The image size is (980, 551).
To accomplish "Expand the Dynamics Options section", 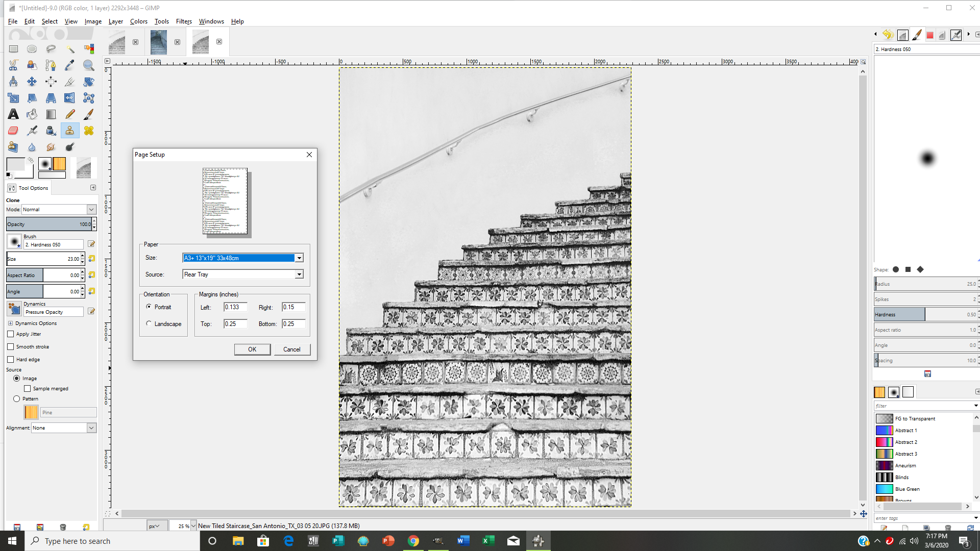I will click(x=10, y=323).
